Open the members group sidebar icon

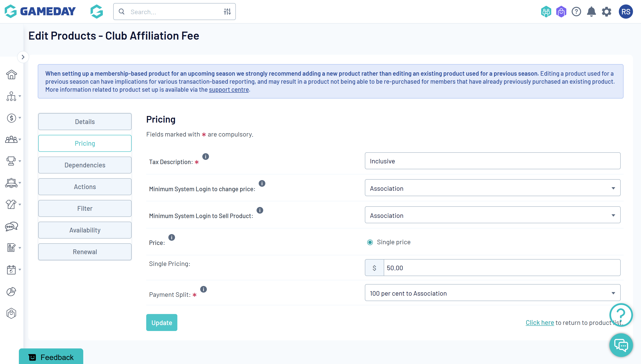tap(11, 140)
